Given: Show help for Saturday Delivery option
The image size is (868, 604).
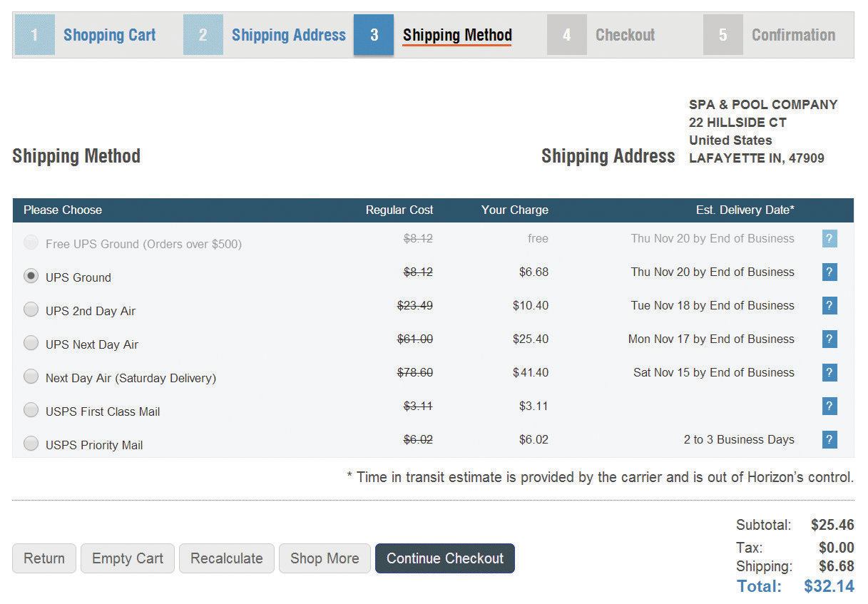Looking at the screenshot, I should pos(829,373).
